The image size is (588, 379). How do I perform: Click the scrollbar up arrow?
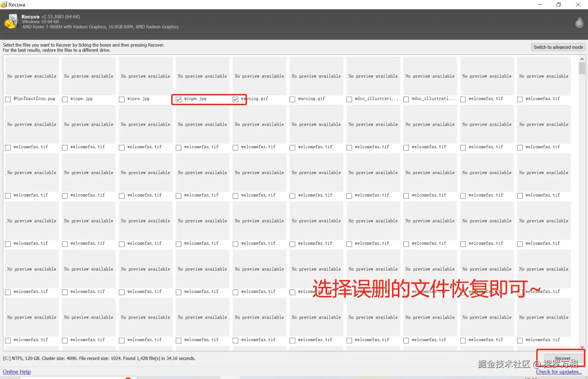point(582,59)
